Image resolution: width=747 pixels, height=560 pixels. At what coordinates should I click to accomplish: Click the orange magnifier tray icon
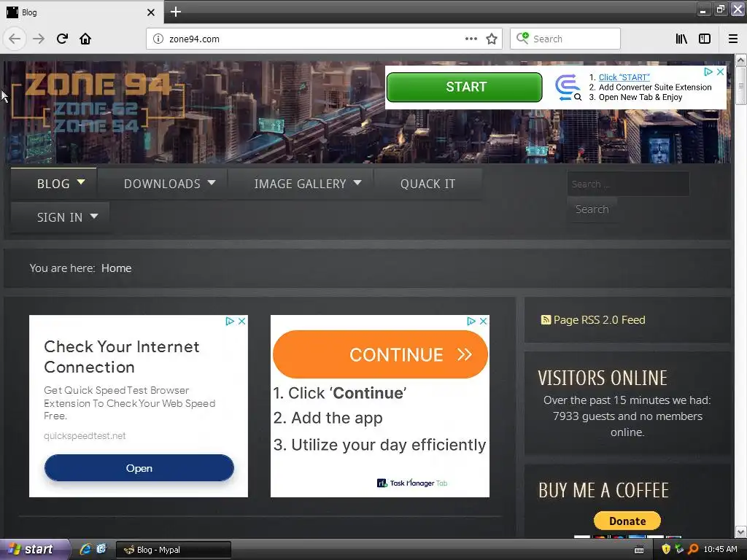click(693, 549)
